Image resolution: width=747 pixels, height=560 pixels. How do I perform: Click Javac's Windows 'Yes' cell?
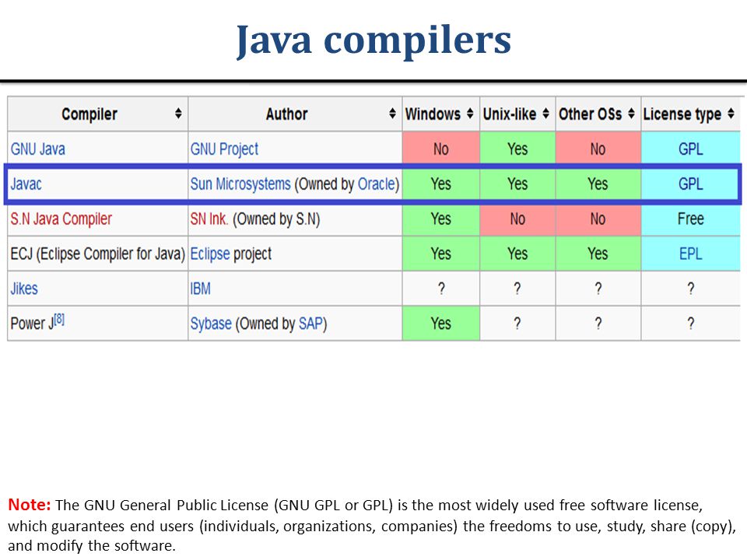point(441,184)
